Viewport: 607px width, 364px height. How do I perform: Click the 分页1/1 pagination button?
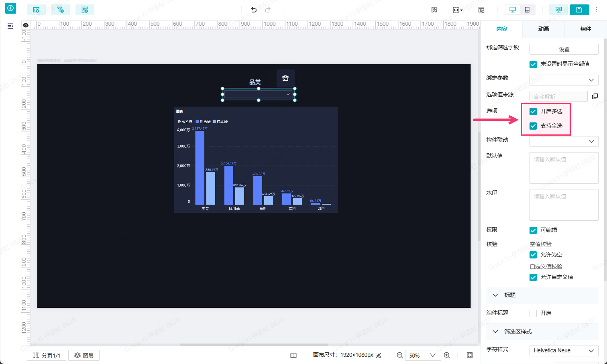coord(47,355)
